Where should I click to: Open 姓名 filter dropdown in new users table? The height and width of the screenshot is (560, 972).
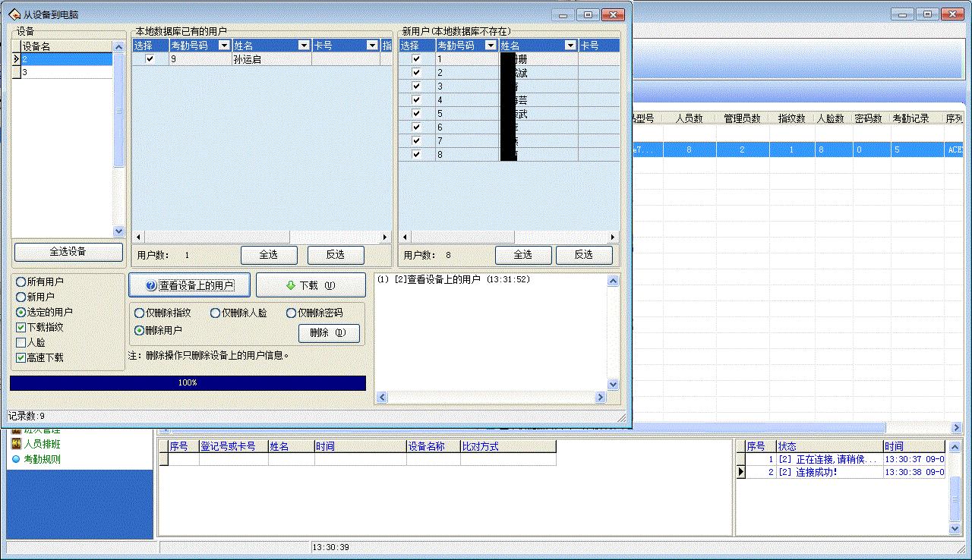570,46
